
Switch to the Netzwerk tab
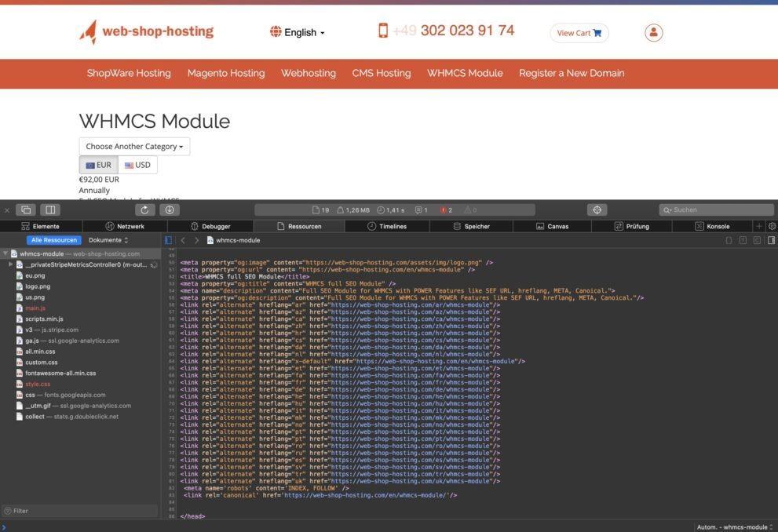tap(125, 227)
